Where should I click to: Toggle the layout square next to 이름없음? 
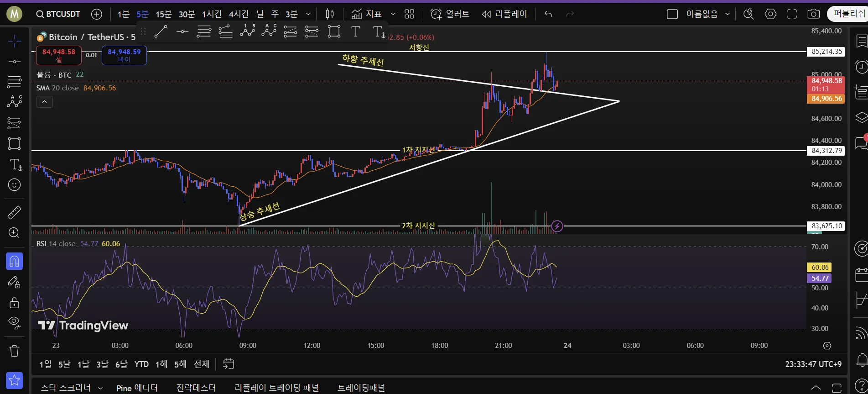click(x=672, y=14)
